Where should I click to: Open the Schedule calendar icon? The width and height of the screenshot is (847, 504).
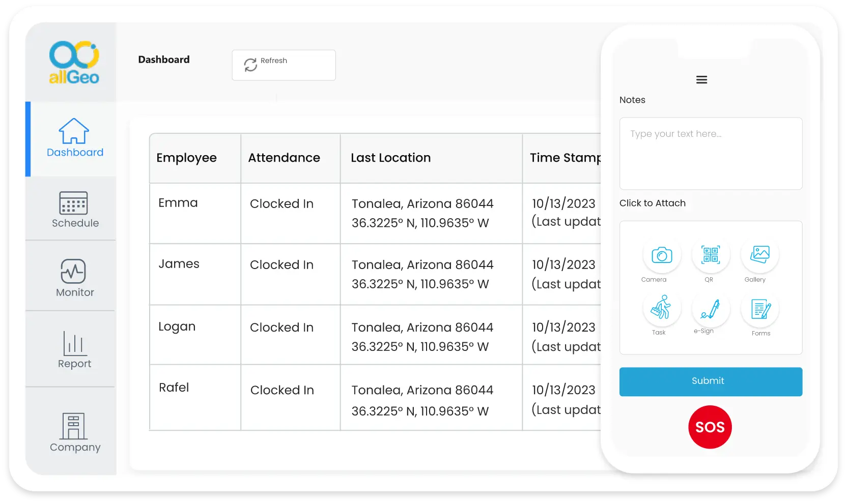(x=73, y=203)
